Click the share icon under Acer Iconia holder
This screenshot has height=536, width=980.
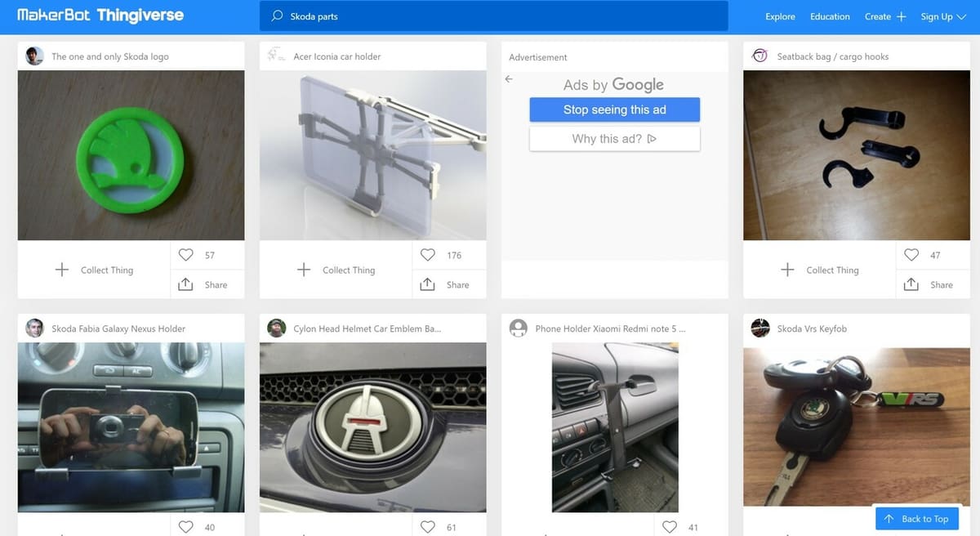[x=427, y=284]
